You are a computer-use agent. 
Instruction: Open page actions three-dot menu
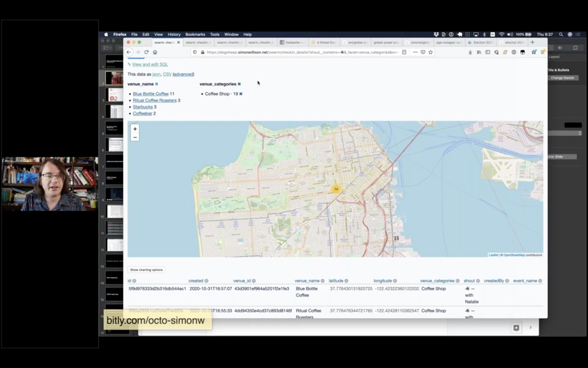click(415, 52)
